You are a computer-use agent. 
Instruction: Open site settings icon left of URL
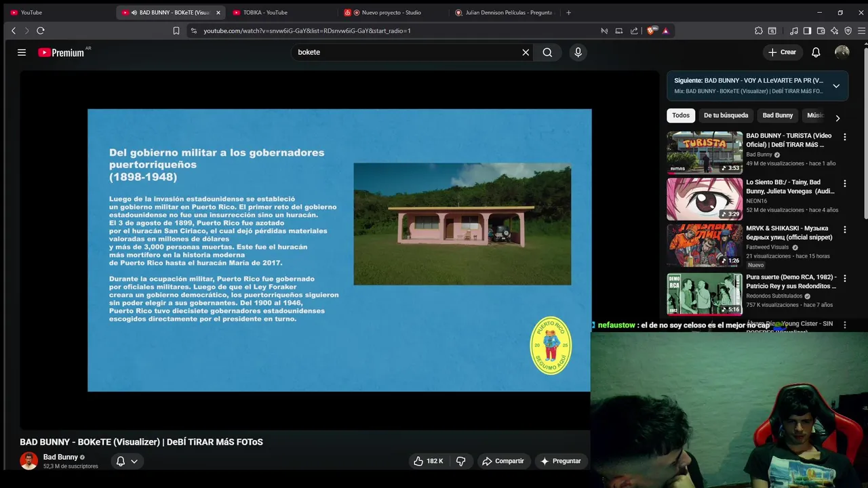(x=193, y=30)
